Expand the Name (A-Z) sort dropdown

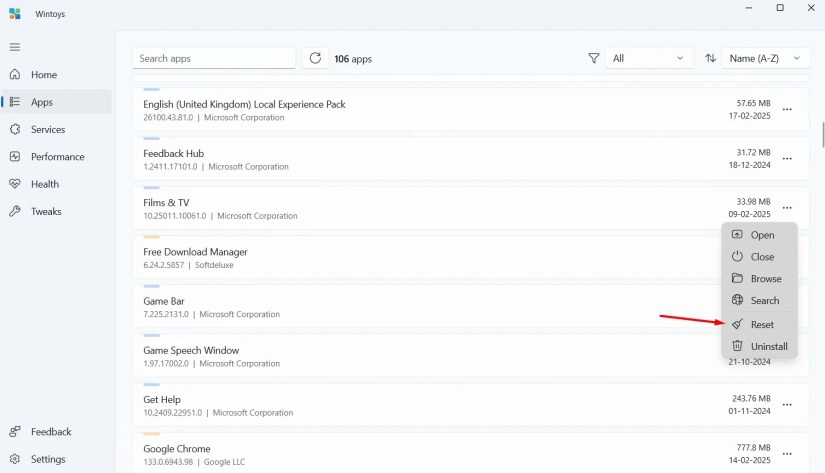(x=765, y=58)
